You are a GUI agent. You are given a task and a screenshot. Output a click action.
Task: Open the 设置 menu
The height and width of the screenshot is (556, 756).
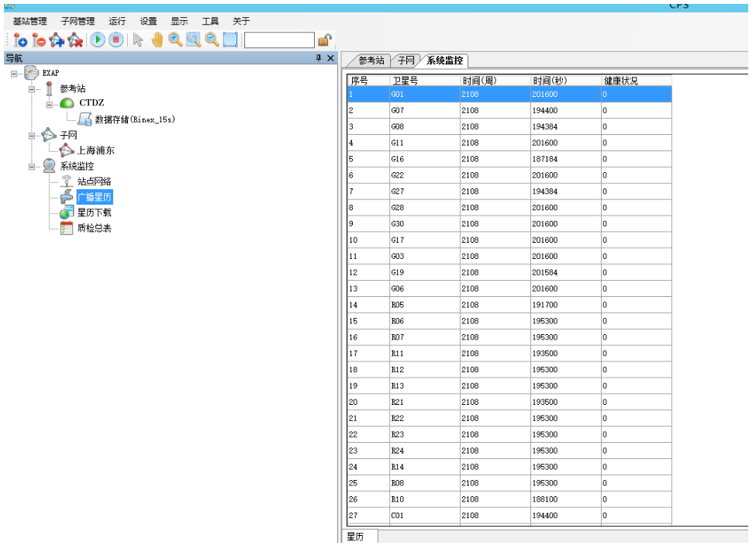[149, 21]
